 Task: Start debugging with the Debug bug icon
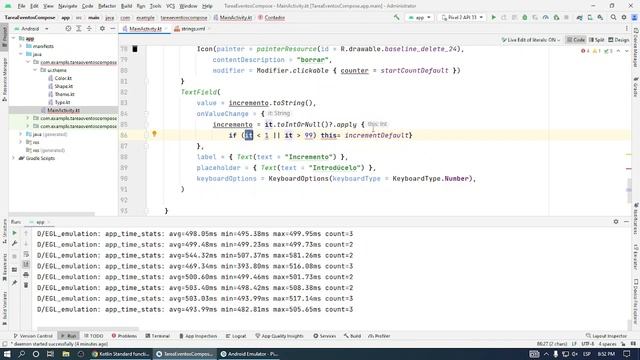click(x=524, y=18)
